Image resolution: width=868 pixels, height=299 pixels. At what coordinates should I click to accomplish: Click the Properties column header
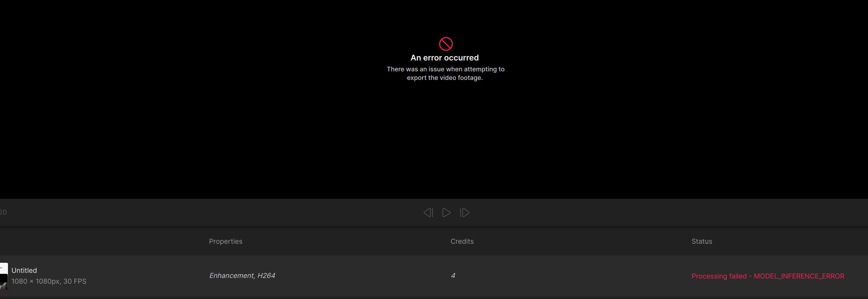(226, 241)
